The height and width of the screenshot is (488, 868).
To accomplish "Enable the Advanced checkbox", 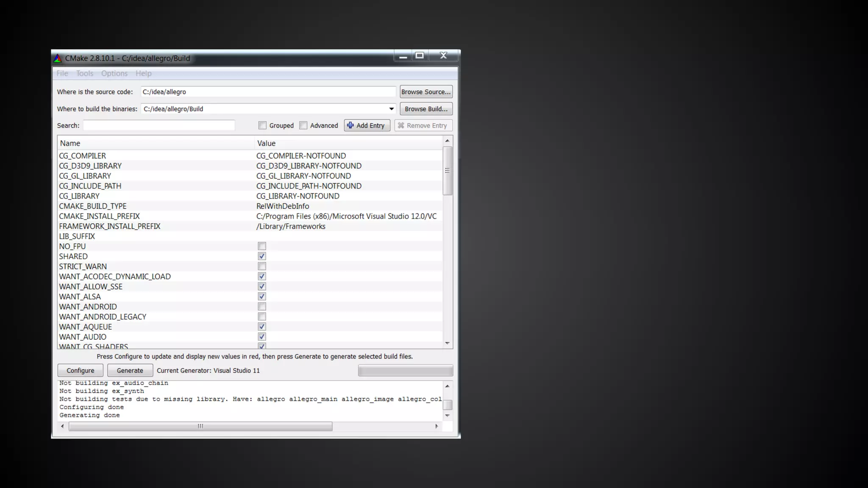I will [x=303, y=125].
